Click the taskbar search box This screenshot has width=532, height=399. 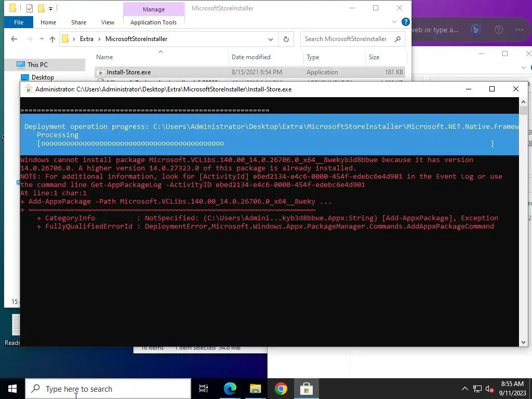click(x=108, y=389)
